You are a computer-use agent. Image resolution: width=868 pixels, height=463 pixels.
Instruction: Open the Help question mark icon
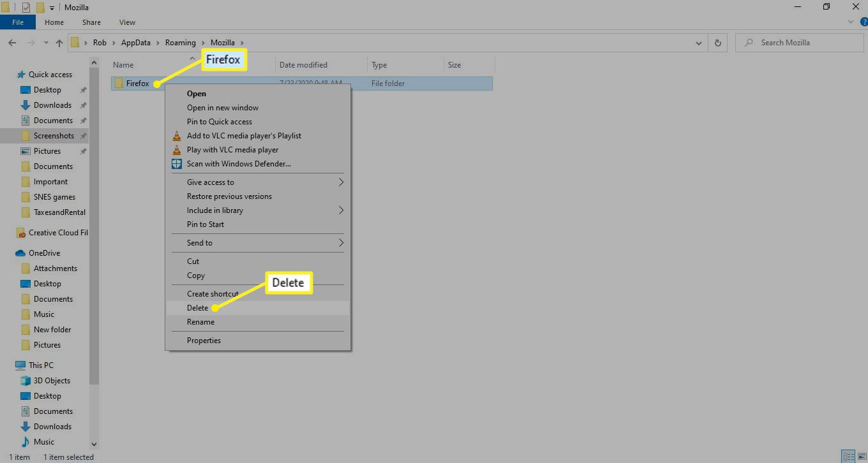pos(864,22)
